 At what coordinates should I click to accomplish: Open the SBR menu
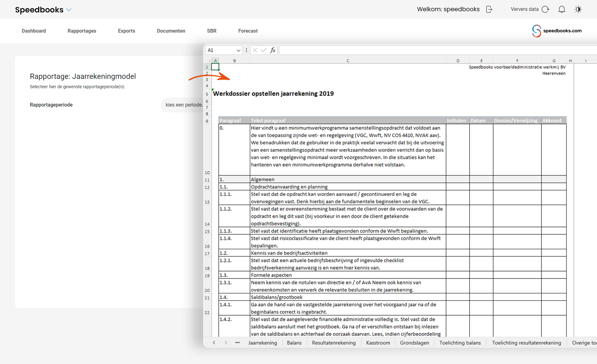pos(212,31)
